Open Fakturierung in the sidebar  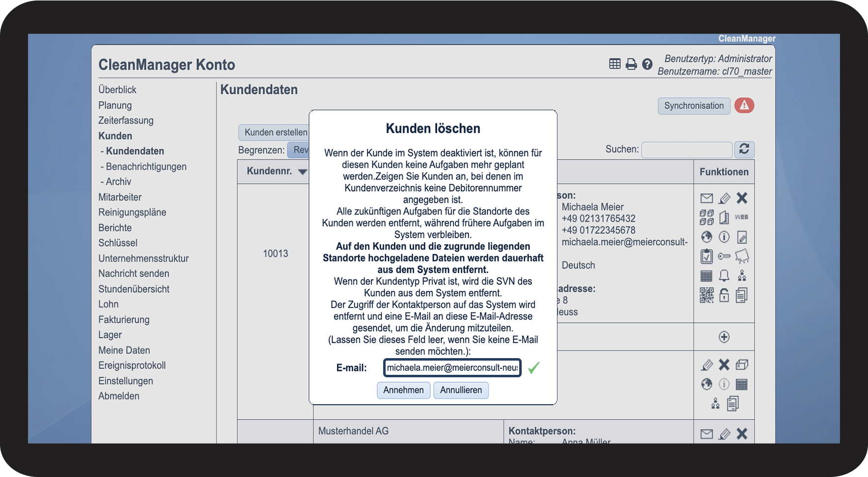124,320
